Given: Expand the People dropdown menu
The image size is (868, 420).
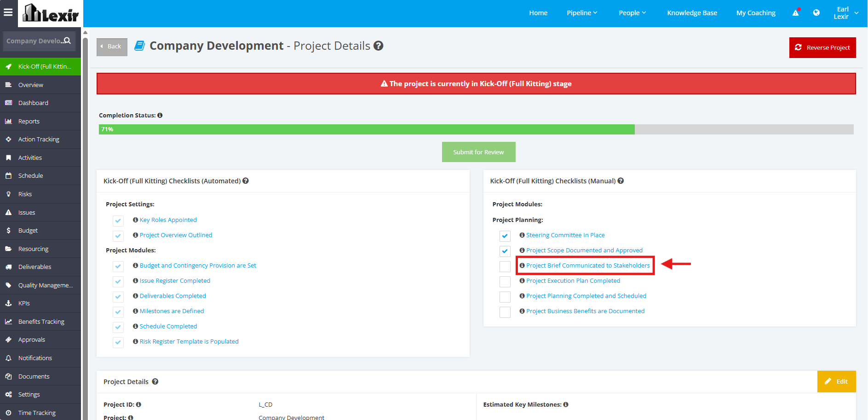Looking at the screenshot, I should (632, 13).
